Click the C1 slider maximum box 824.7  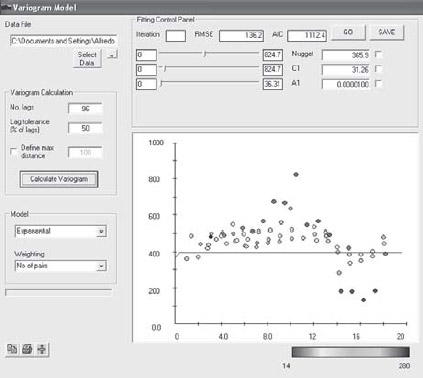(x=273, y=69)
